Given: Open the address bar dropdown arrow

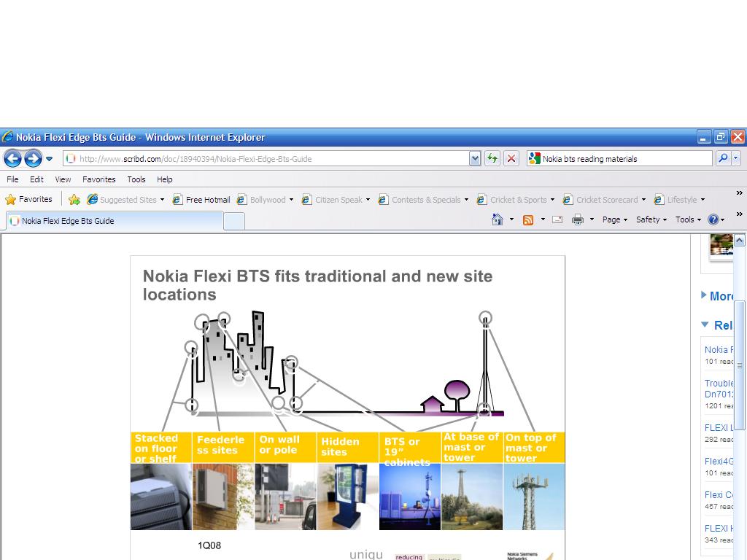Looking at the screenshot, I should [475, 158].
